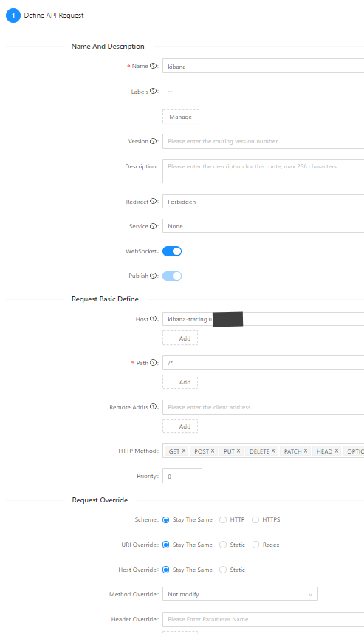
Task: Click the Request Basic Define section heading
Action: click(x=105, y=299)
